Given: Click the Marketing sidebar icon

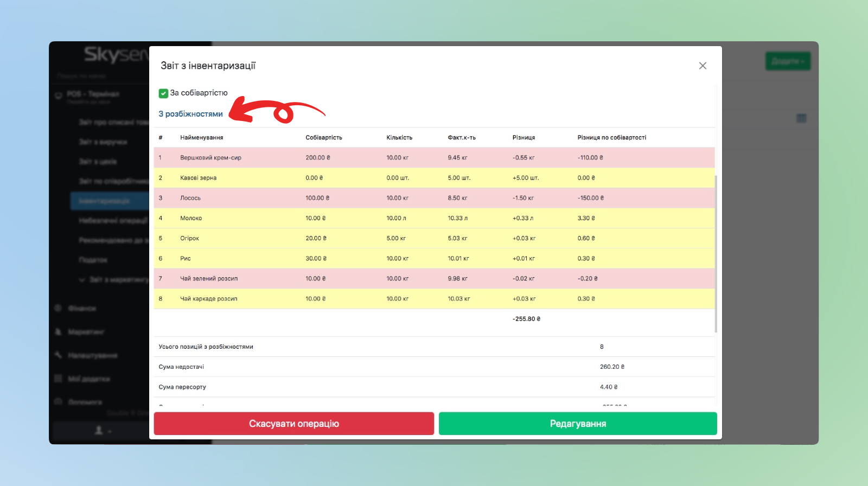Looking at the screenshot, I should (x=58, y=331).
